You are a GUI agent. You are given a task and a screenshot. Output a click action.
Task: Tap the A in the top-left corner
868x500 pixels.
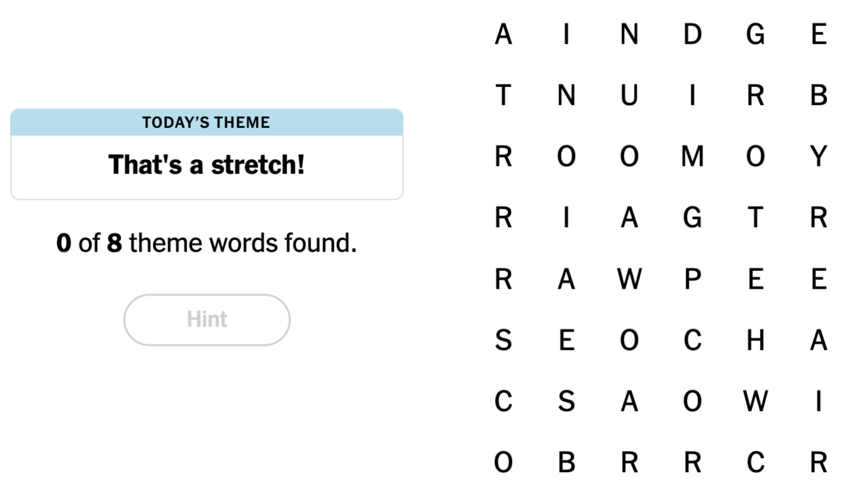pos(503,34)
